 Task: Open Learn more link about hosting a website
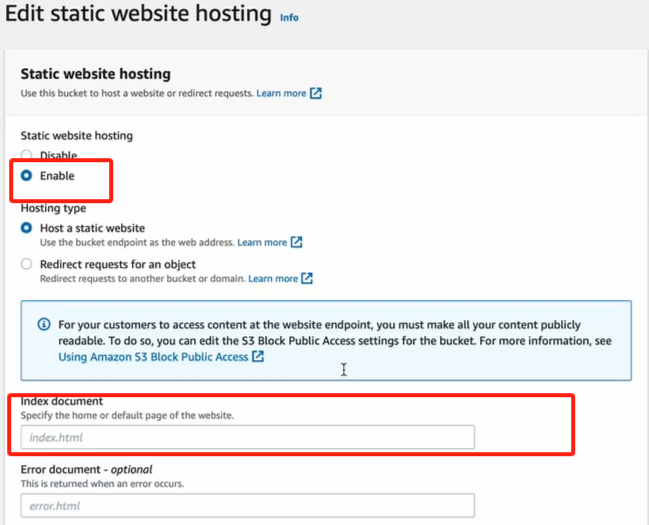pos(281,93)
